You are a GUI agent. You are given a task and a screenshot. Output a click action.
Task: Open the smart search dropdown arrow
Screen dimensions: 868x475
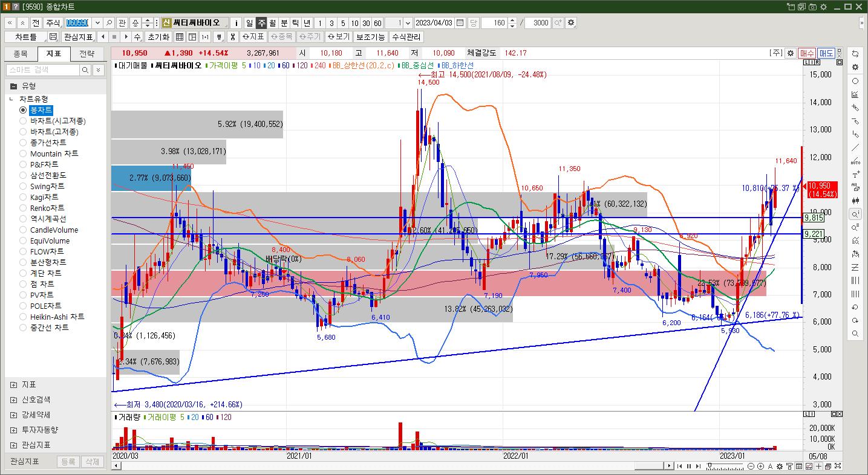99,70
